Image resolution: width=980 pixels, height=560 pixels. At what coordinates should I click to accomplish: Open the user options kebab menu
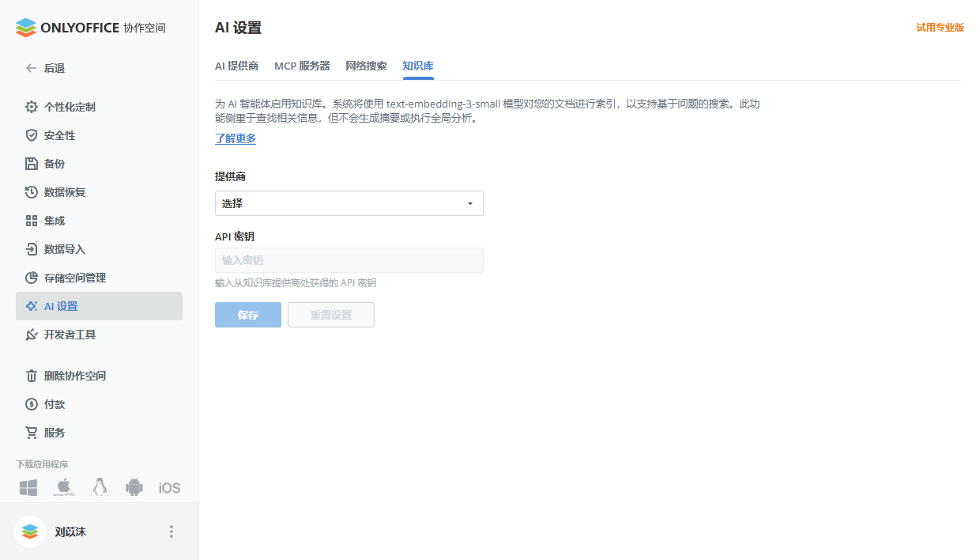pos(171,531)
